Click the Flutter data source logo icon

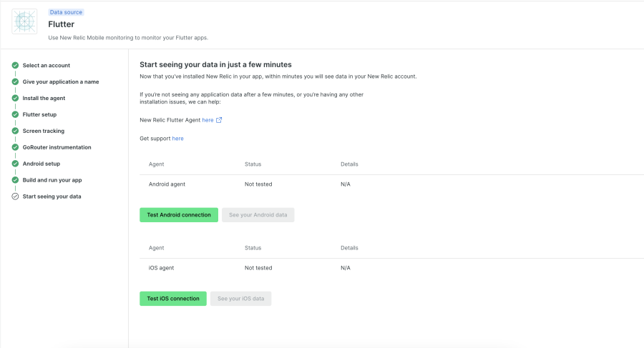click(x=24, y=21)
